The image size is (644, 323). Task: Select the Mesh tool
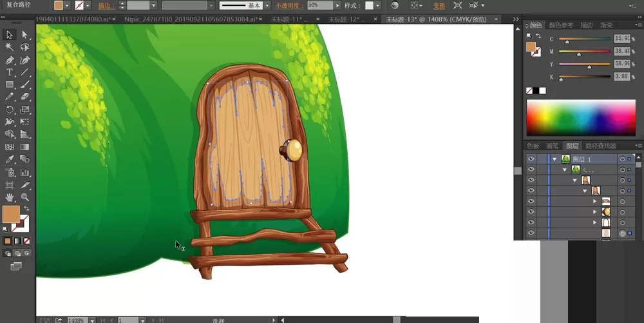coord(10,147)
